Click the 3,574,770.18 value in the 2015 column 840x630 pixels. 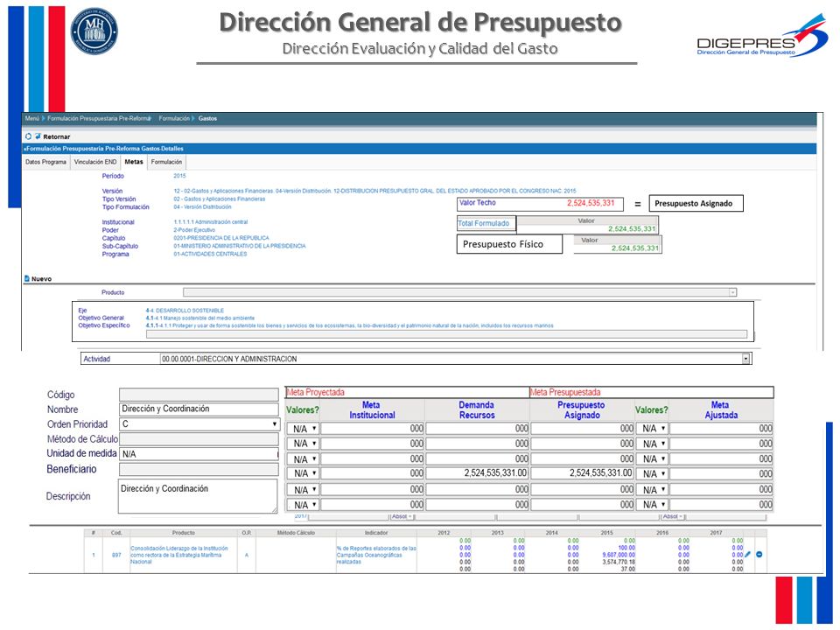(619, 562)
